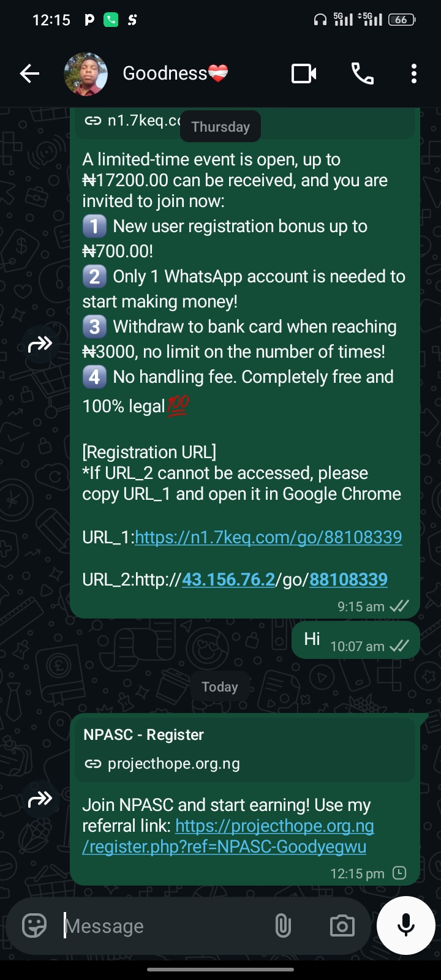
Task: Start a video call with Goodness
Action: click(303, 74)
